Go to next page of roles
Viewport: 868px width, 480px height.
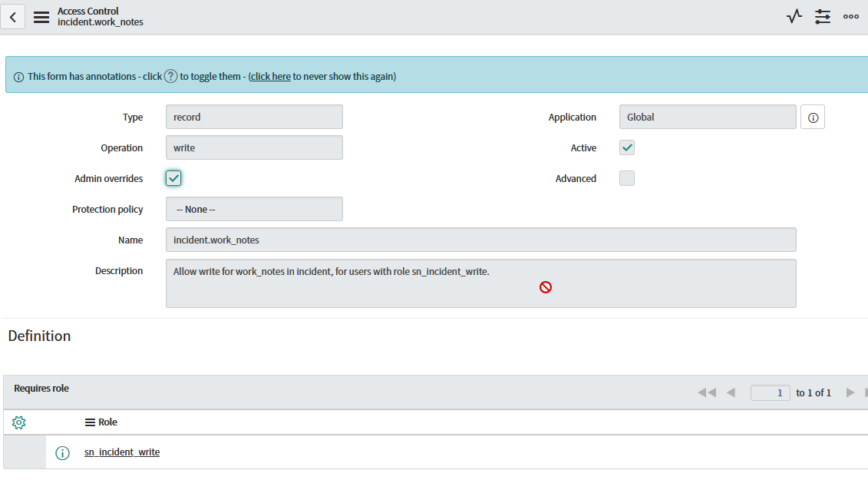click(850, 392)
